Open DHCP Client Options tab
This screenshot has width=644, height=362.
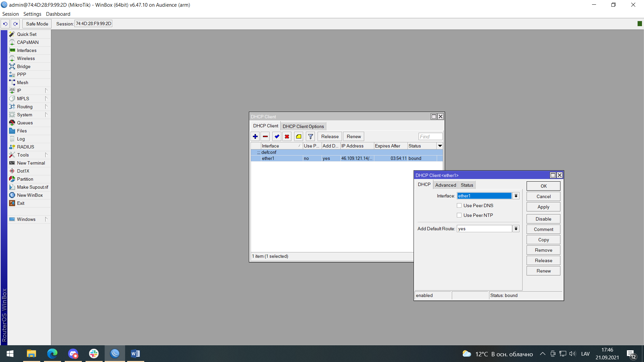[x=303, y=126]
